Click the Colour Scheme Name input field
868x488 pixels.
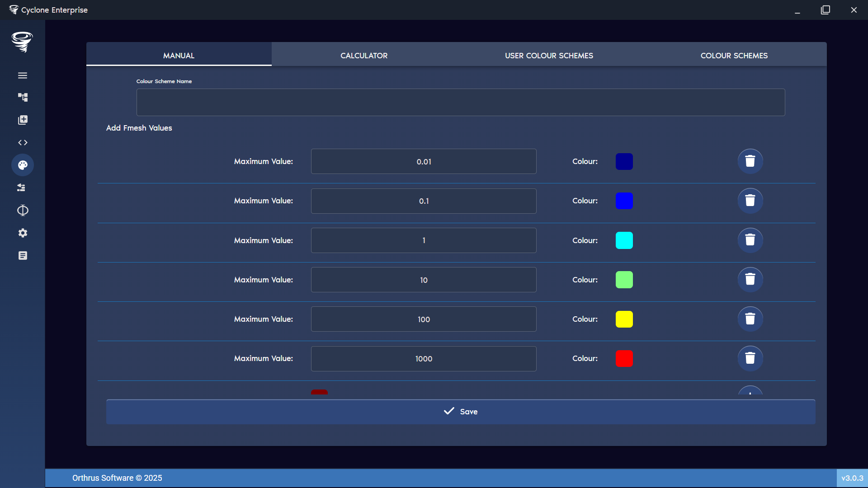[x=460, y=102]
